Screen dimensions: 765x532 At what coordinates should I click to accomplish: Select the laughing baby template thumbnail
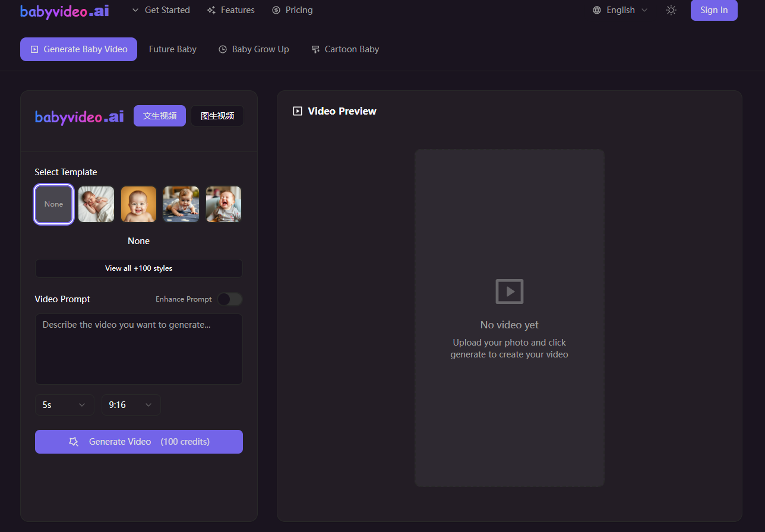point(223,204)
